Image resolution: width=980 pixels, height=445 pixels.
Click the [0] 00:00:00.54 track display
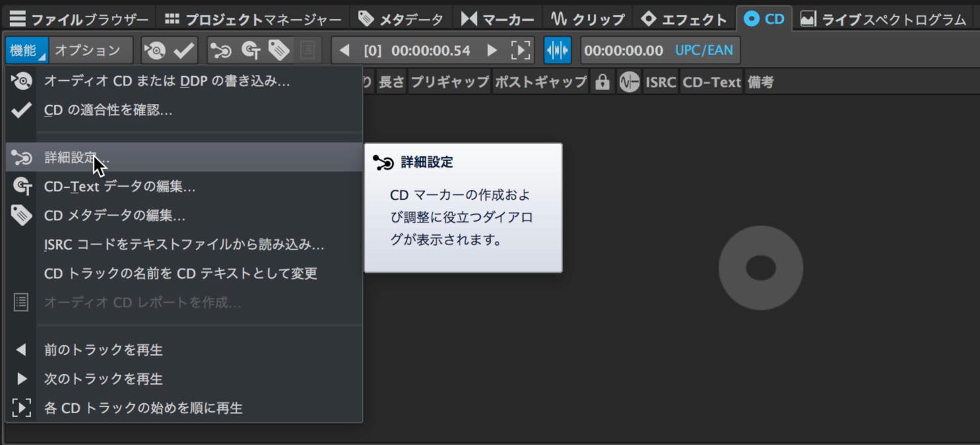417,50
